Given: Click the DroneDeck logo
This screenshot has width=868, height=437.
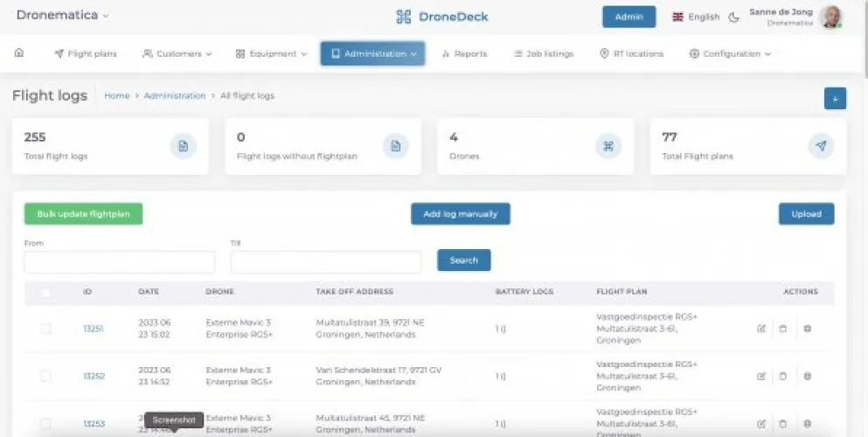Looking at the screenshot, I should pos(441,17).
